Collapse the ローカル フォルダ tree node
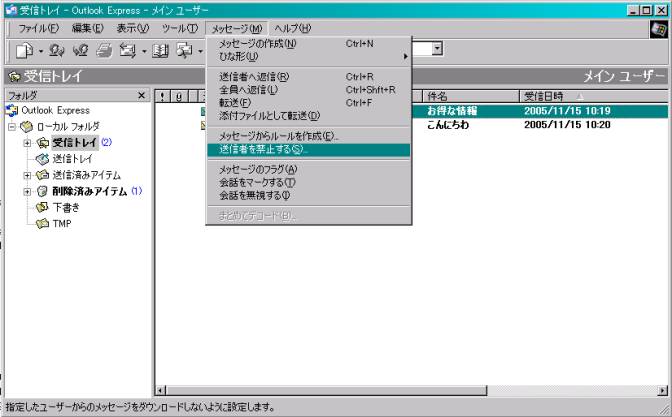Screen dimensions: 672x417 point(12,127)
